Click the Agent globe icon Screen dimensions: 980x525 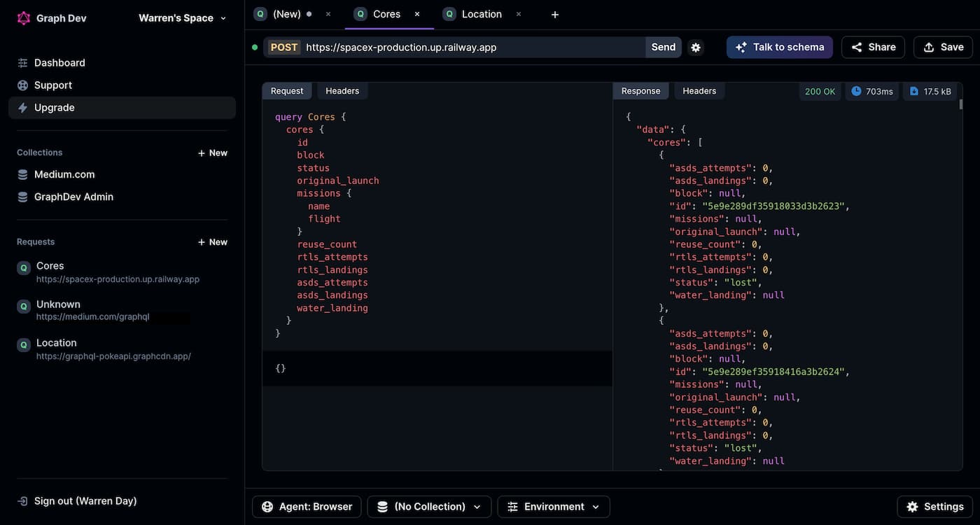(x=267, y=507)
